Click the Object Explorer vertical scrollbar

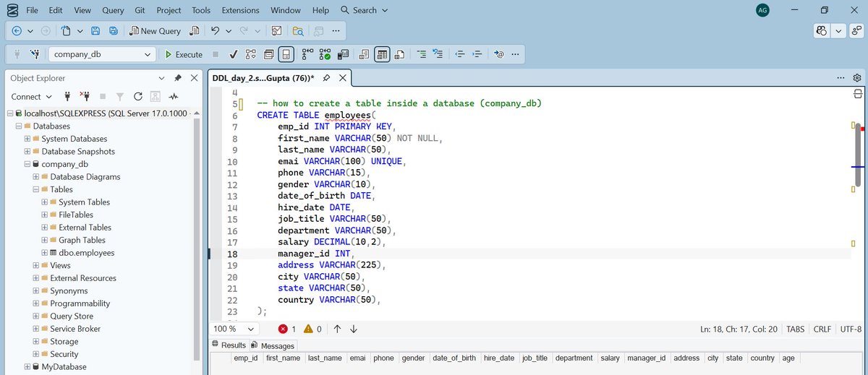[197, 238]
